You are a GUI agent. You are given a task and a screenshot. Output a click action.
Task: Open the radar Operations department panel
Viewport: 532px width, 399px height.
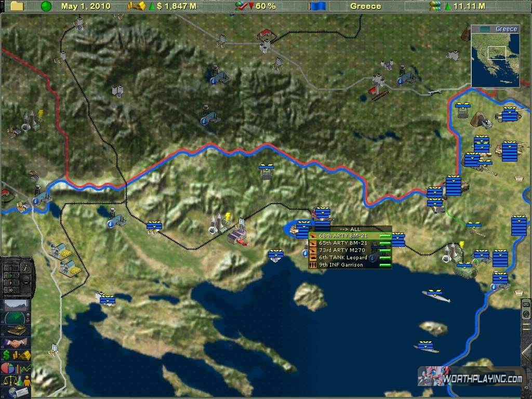(17, 318)
